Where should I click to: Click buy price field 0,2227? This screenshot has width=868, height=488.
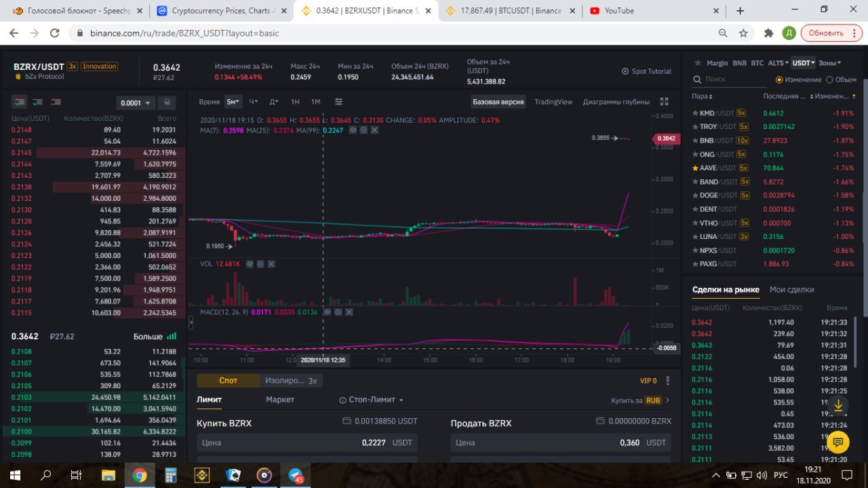[x=307, y=443]
